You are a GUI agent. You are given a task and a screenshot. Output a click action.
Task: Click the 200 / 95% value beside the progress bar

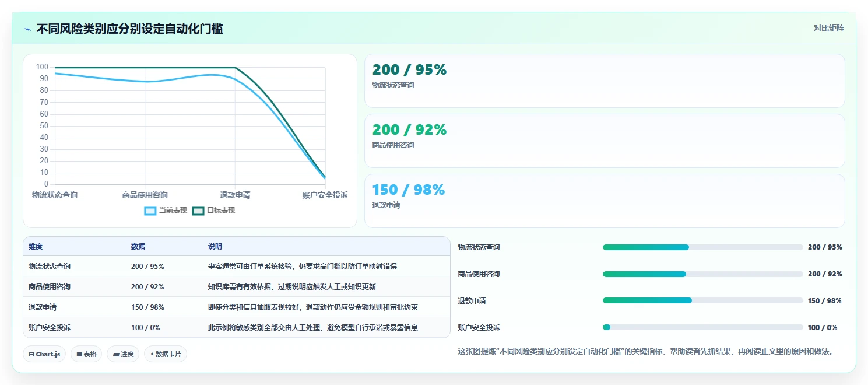point(825,247)
